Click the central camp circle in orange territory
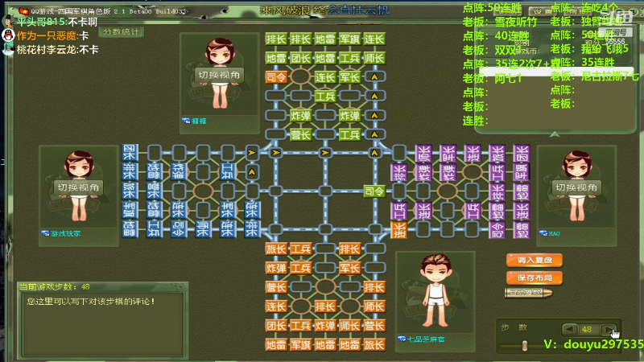 tap(325, 287)
